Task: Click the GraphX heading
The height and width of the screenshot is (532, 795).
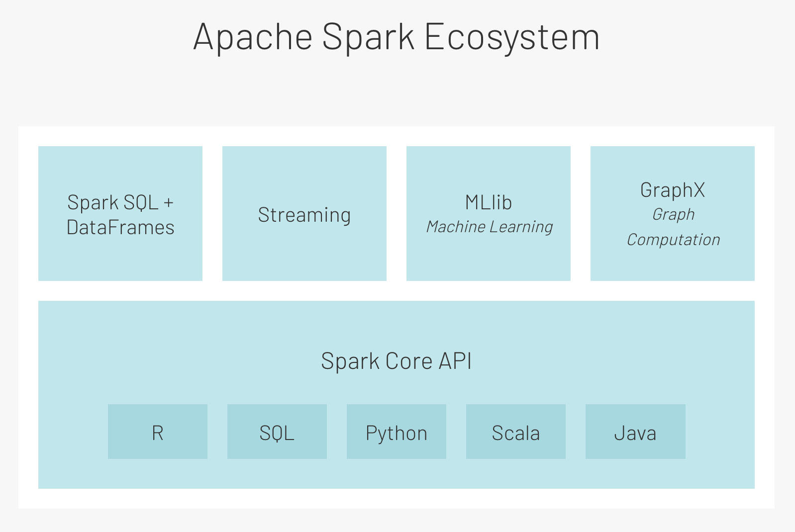Action: point(673,190)
